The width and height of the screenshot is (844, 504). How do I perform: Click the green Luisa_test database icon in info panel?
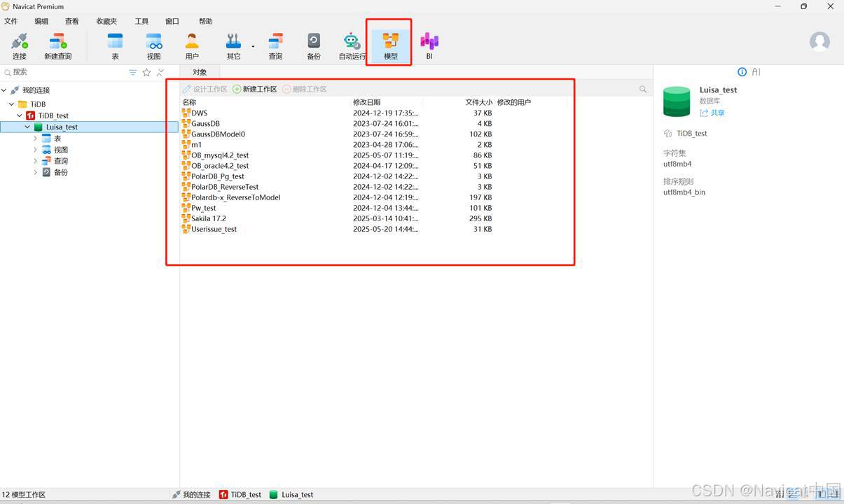[677, 101]
